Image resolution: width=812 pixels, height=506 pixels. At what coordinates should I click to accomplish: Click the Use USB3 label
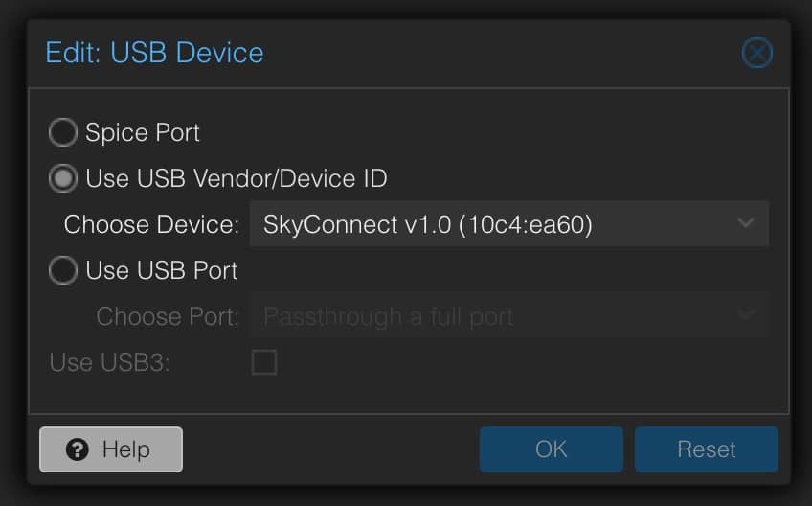(109, 362)
